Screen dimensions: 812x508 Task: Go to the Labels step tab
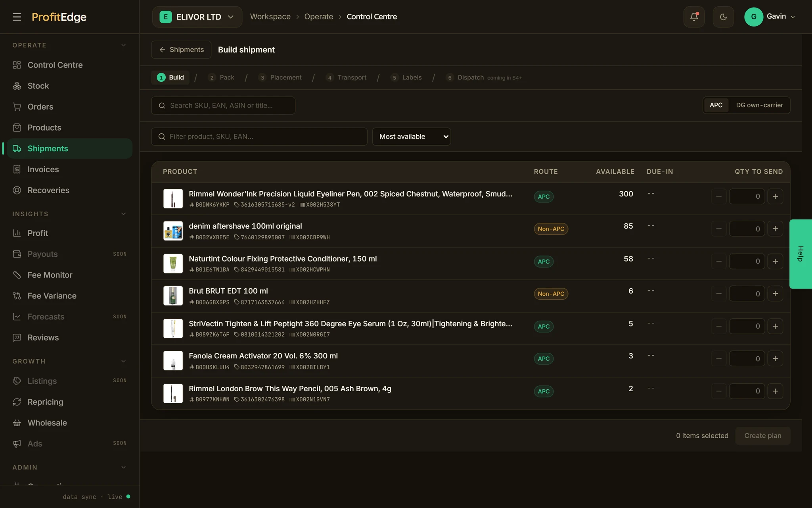[406, 77]
